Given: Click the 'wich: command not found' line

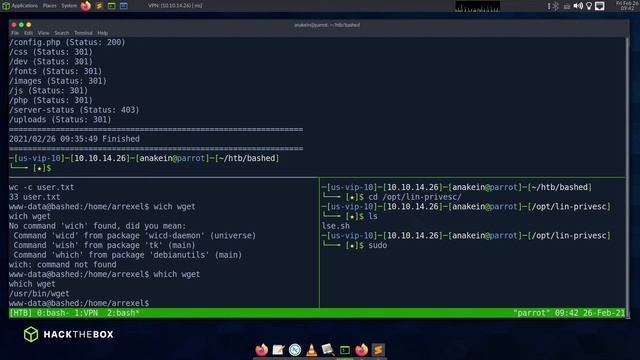Looking at the screenshot, I should point(62,264).
